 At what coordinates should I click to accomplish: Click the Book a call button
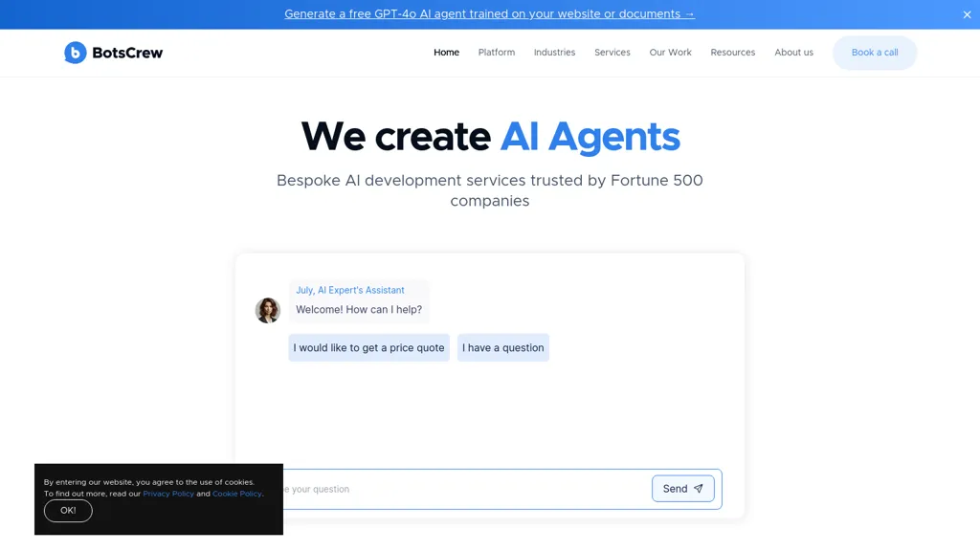pyautogui.click(x=874, y=53)
